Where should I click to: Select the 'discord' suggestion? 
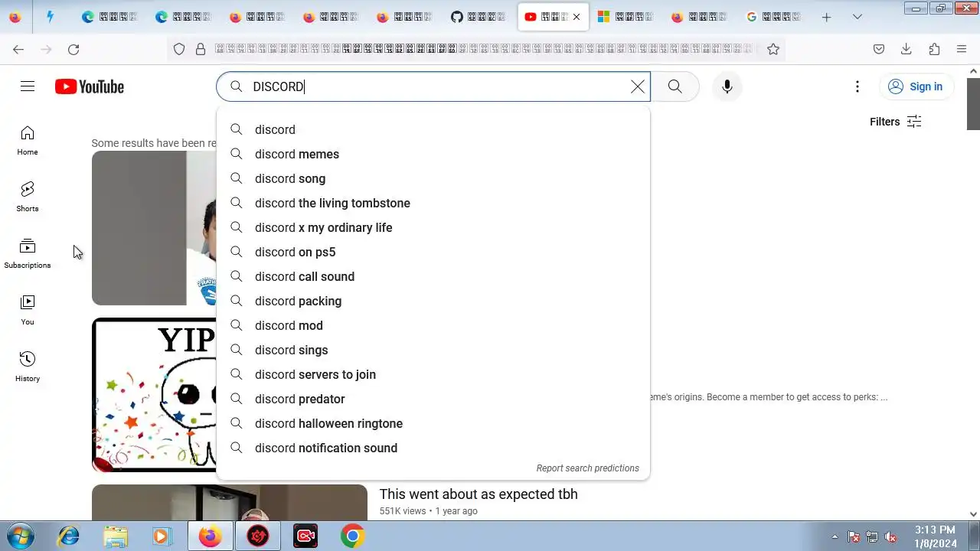point(433,129)
